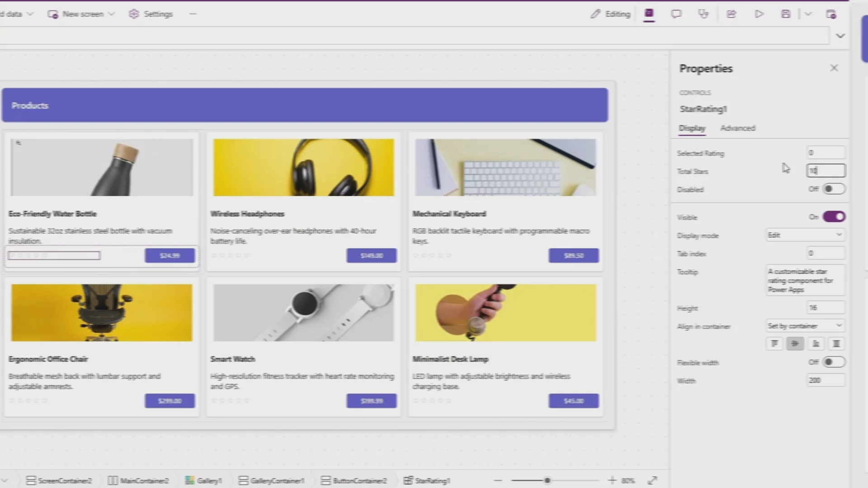The width and height of the screenshot is (868, 488).
Task: Click the Save icon
Action: pos(786,14)
